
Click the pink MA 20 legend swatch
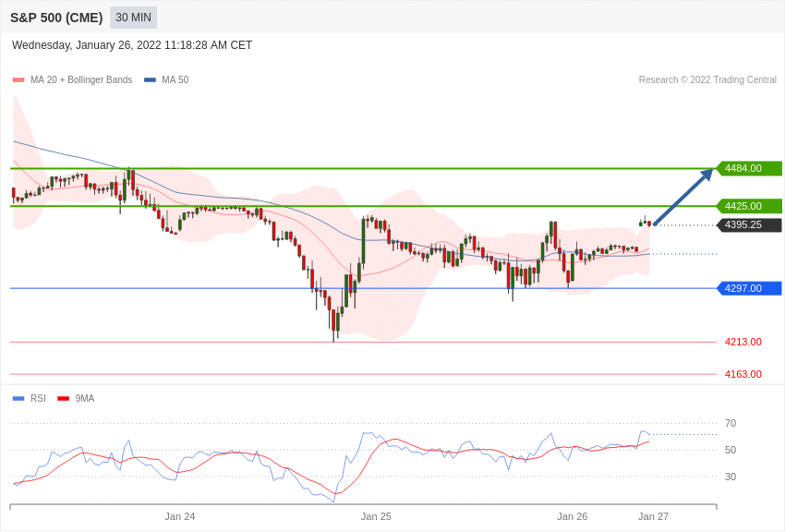pos(18,80)
